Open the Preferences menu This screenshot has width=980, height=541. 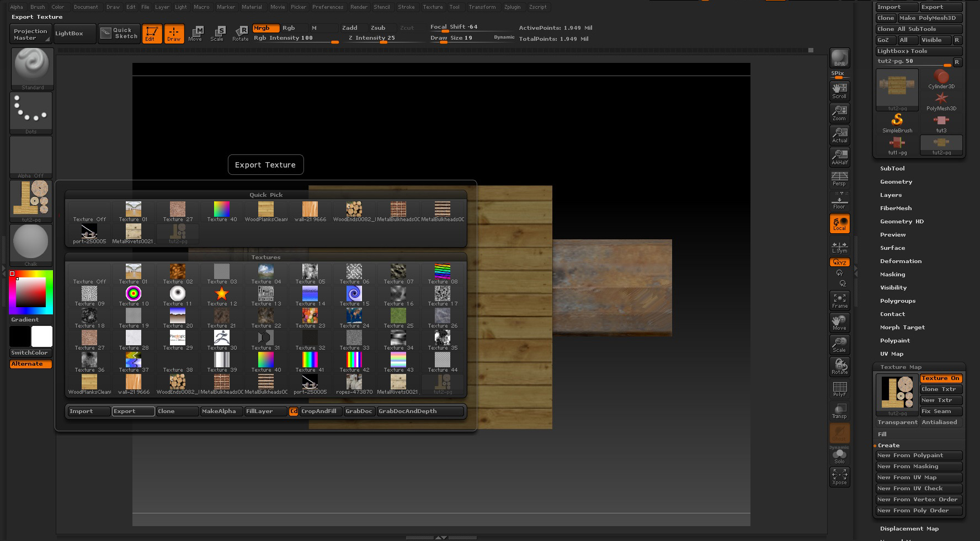pos(328,7)
